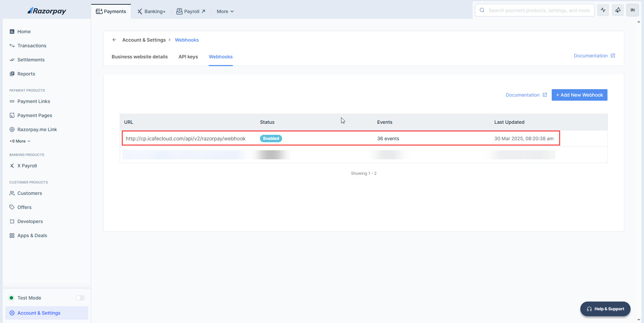Click the search payment products field
Screen dimensions: 644x323
click(539, 10)
